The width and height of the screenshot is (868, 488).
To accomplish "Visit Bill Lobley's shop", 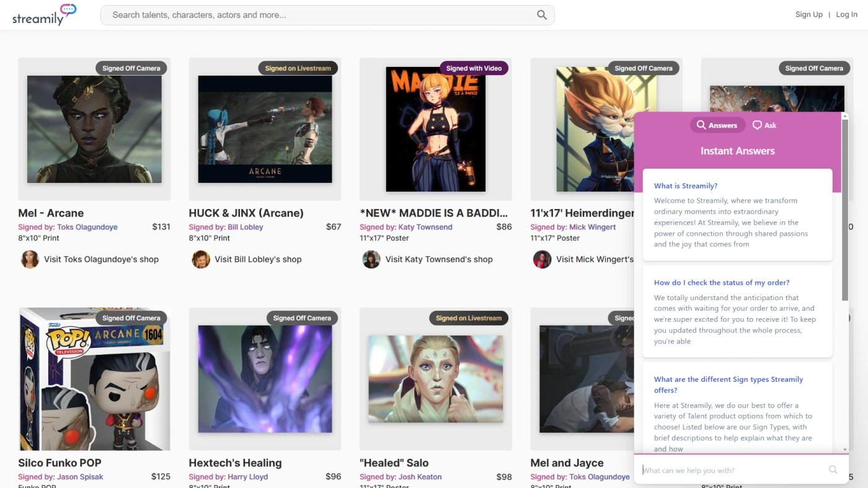I will click(258, 259).
